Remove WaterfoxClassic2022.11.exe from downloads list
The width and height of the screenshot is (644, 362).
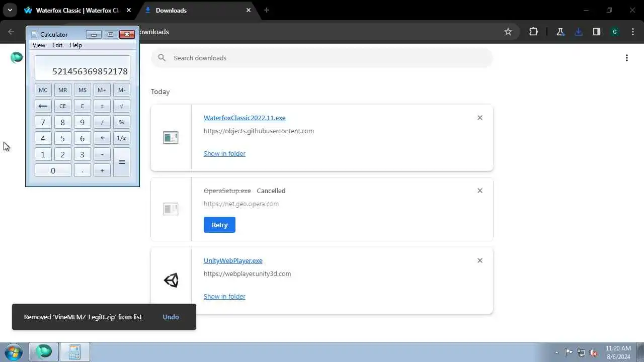point(480,118)
